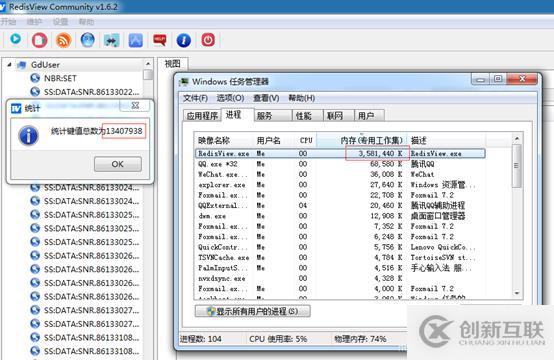554x360 pixels.
Task: Sort by the CPU column header
Action: [306, 141]
